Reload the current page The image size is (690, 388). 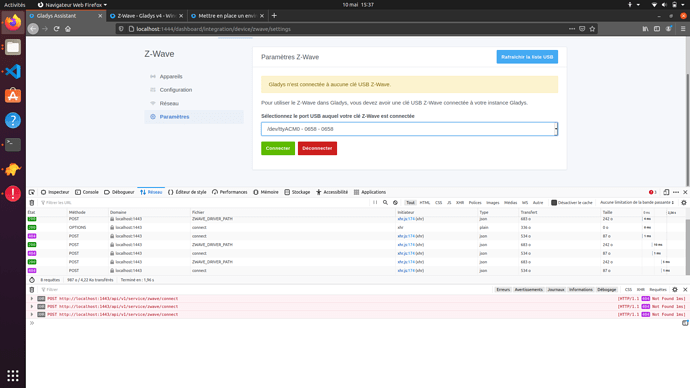[56, 29]
